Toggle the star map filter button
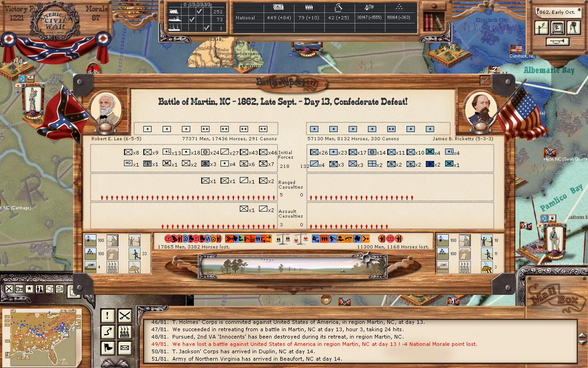588x368 pixels. pos(29,289)
